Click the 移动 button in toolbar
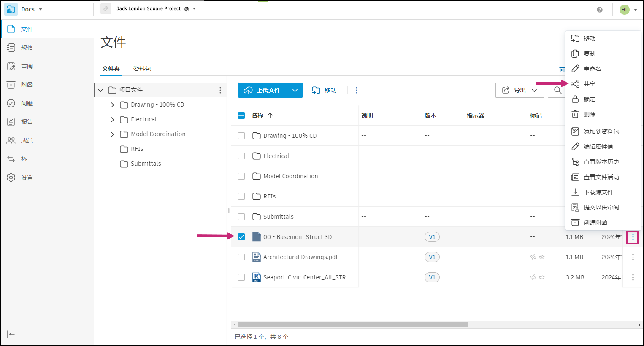Viewport: 644px width, 346px height. (324, 90)
